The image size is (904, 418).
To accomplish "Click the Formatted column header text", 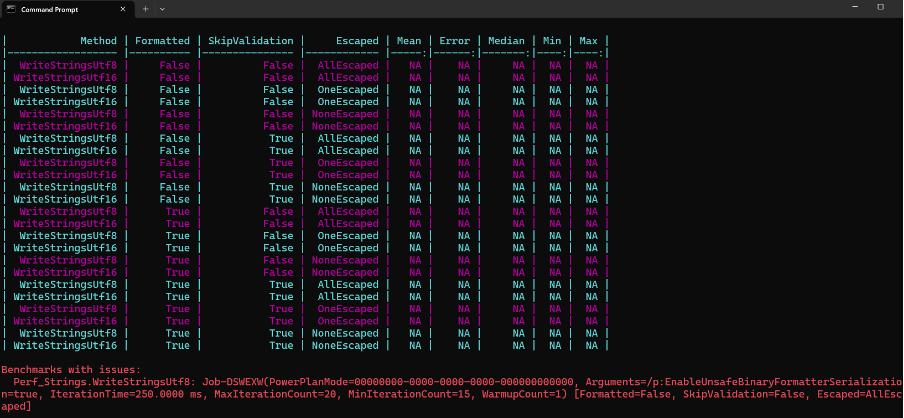I will point(162,41).
